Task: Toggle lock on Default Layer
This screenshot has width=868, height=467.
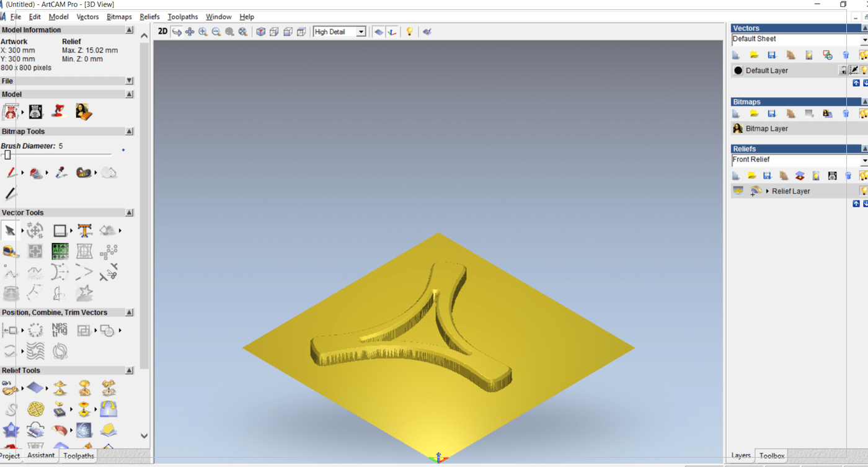Action: pyautogui.click(x=843, y=70)
